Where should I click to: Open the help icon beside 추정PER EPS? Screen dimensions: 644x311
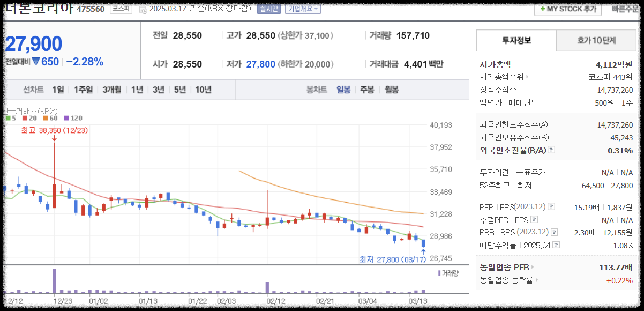(x=534, y=219)
